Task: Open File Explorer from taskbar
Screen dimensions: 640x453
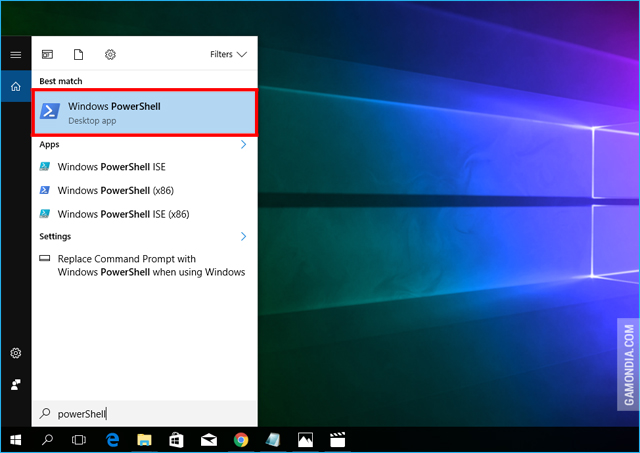Action: (x=144, y=440)
